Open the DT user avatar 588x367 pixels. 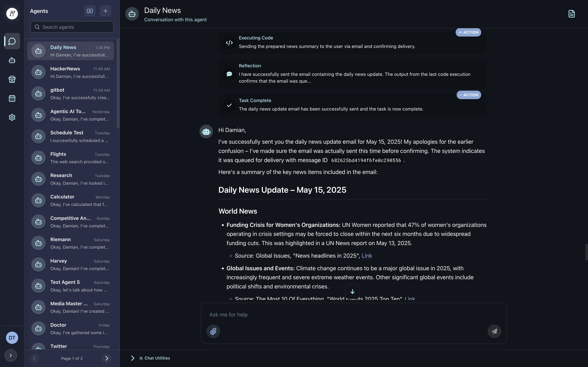[x=12, y=338]
